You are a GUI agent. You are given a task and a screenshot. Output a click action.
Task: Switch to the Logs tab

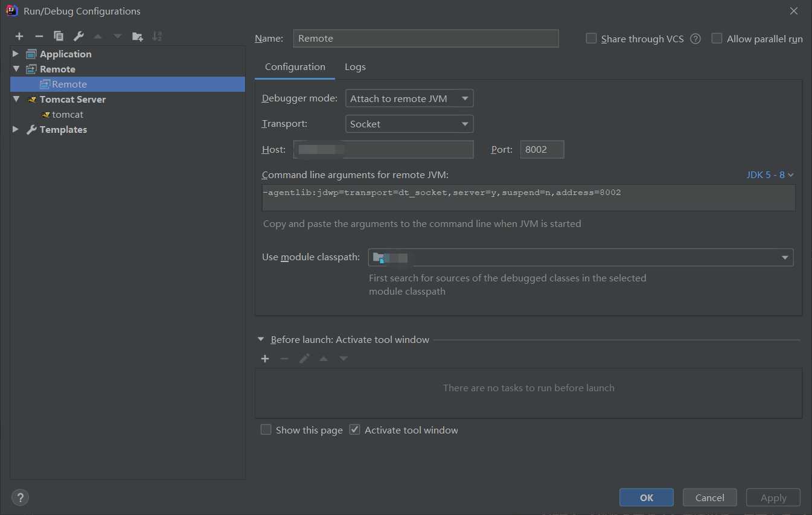pos(355,67)
